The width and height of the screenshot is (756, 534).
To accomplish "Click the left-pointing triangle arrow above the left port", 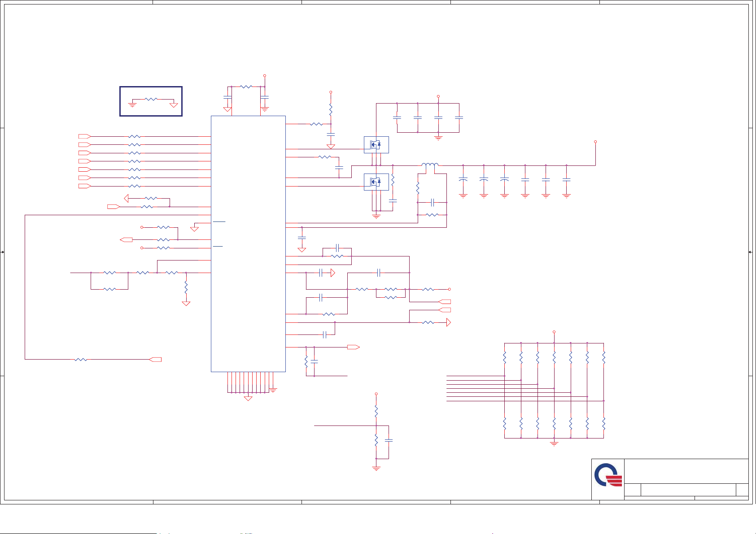I will tap(127, 198).
